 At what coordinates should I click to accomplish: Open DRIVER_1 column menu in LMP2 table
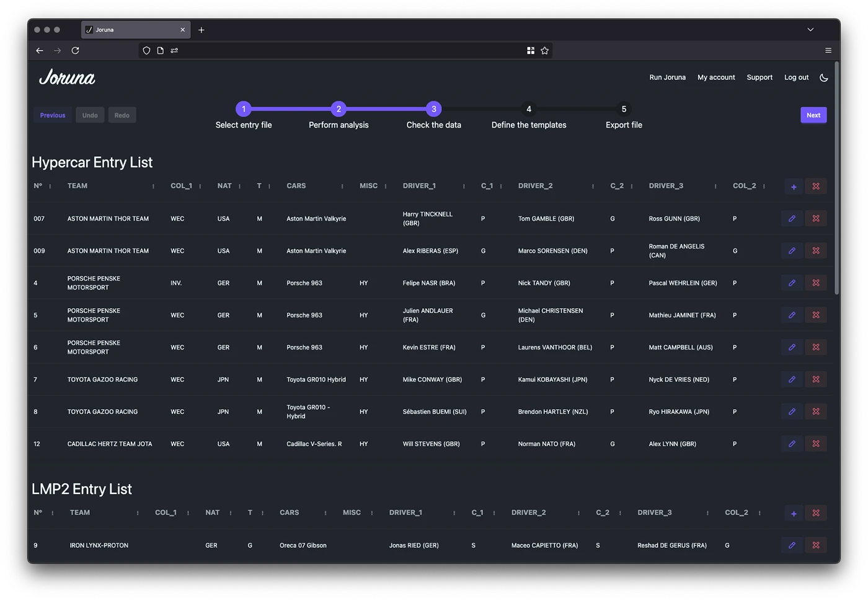(454, 513)
